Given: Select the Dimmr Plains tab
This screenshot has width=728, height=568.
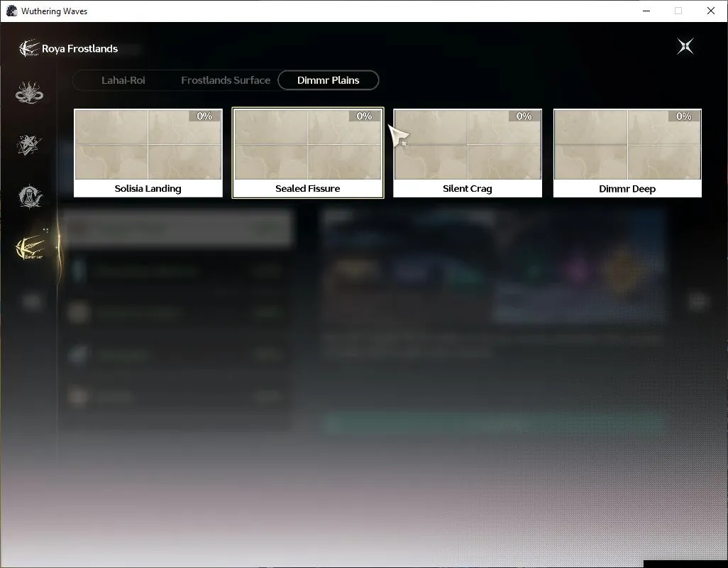Looking at the screenshot, I should 329,80.
